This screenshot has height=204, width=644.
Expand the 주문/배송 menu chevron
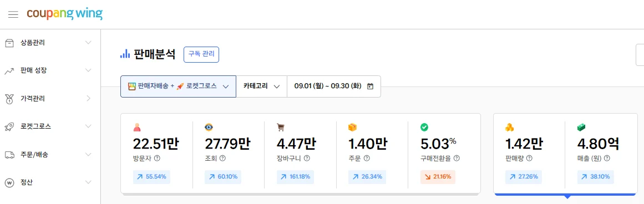click(x=88, y=155)
